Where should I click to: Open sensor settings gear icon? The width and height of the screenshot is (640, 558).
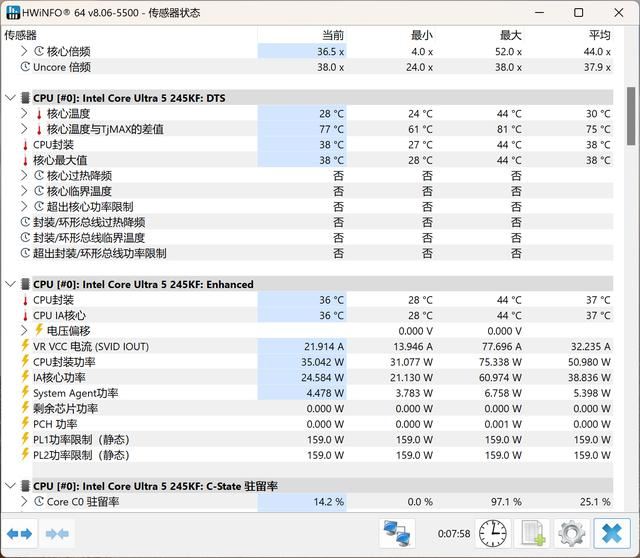click(571, 533)
